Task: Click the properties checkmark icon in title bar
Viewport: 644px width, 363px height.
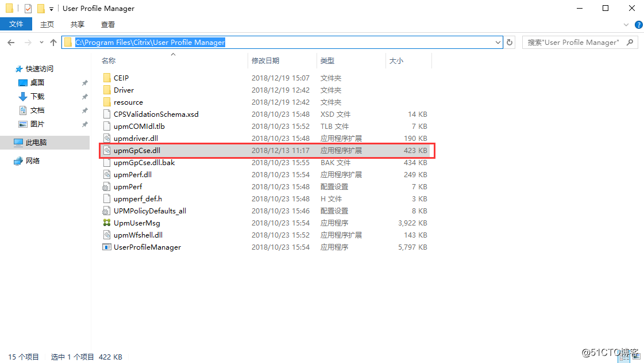Action: 28,8
